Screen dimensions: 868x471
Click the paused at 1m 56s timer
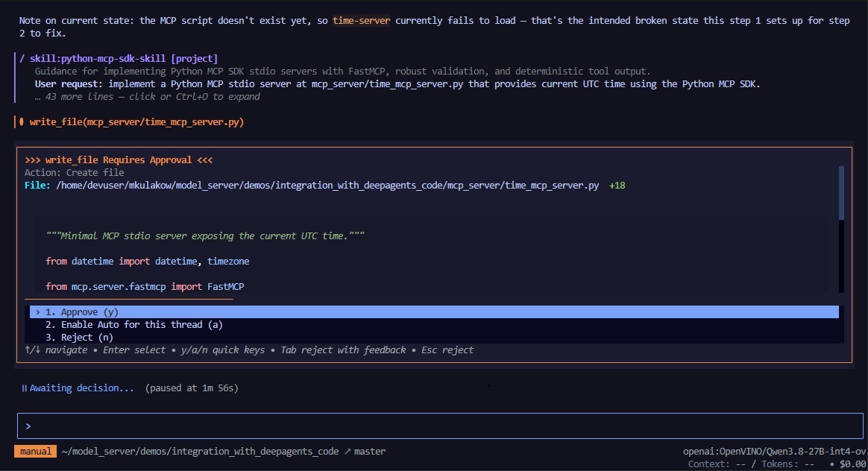[x=192, y=388]
